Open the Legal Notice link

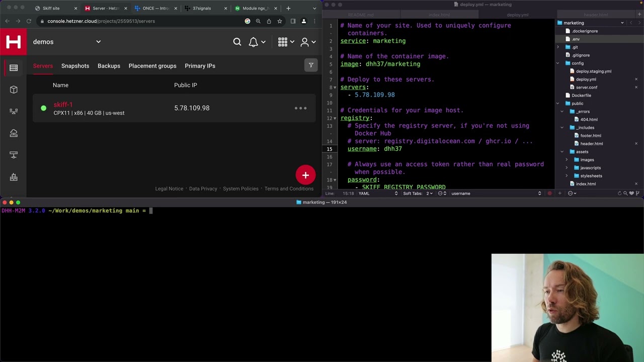pyautogui.click(x=169, y=189)
